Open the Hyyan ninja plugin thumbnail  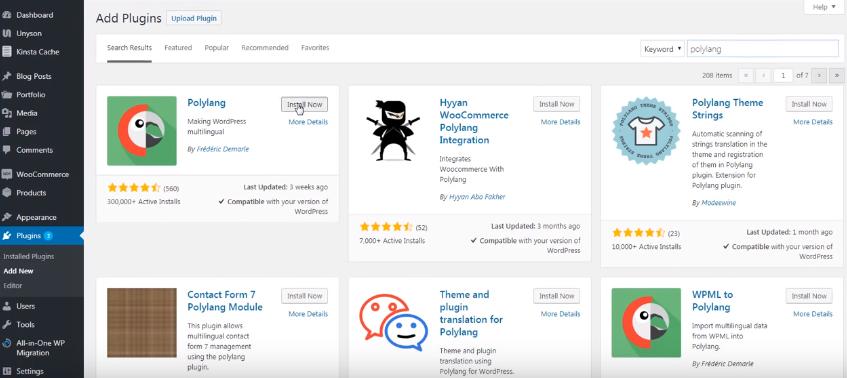point(394,131)
